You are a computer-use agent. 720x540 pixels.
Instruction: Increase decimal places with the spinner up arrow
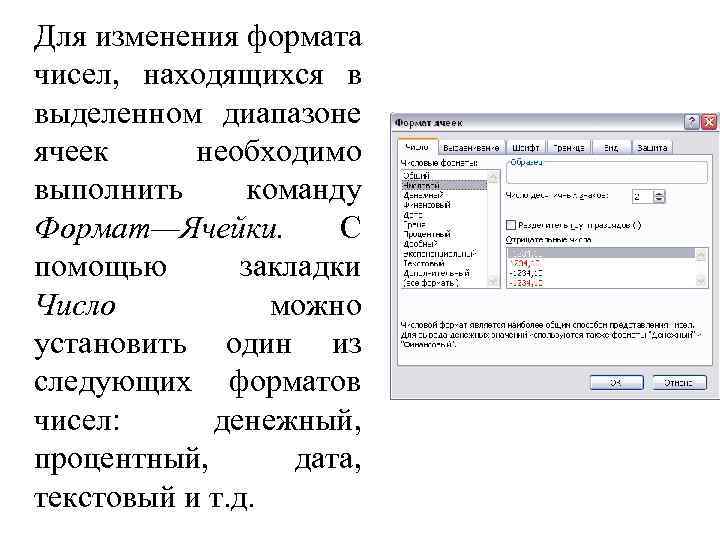pyautogui.click(x=659, y=193)
